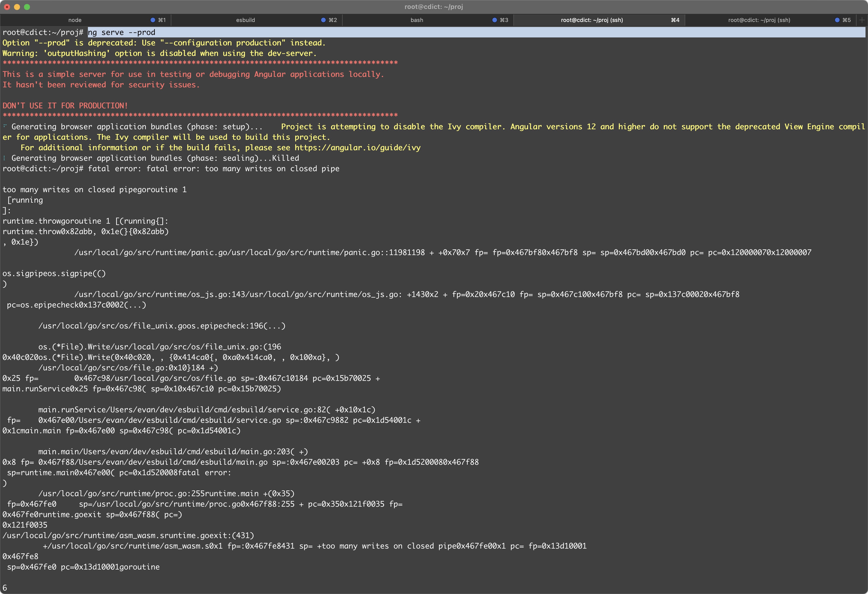Click the window title root@cdict: ~/proj
Screen dimensions: 868x594
(x=434, y=7)
